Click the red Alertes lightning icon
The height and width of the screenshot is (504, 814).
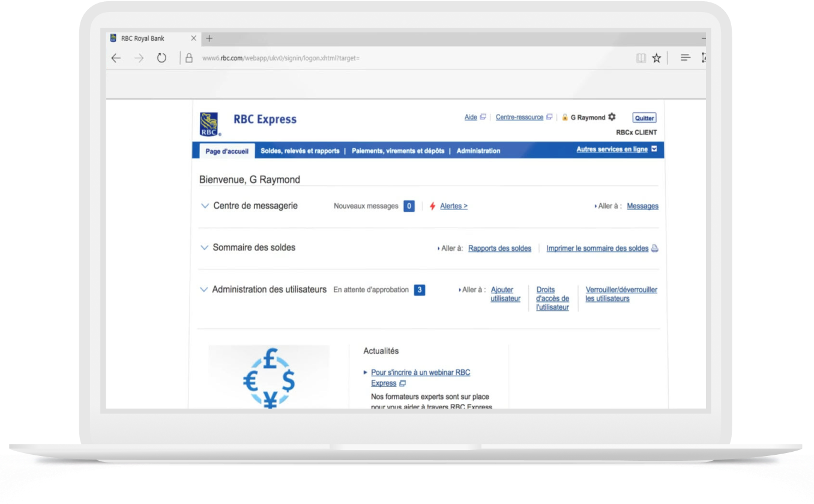[x=432, y=206]
